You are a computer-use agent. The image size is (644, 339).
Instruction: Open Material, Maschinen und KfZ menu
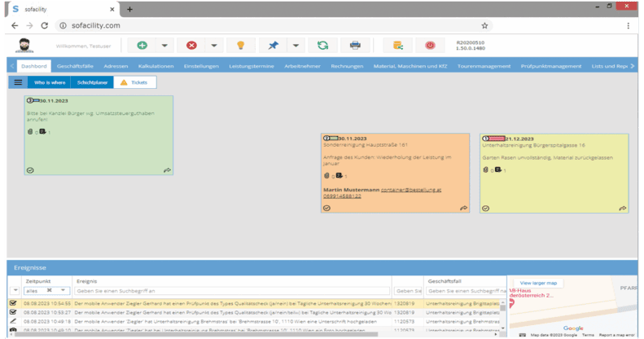(410, 66)
